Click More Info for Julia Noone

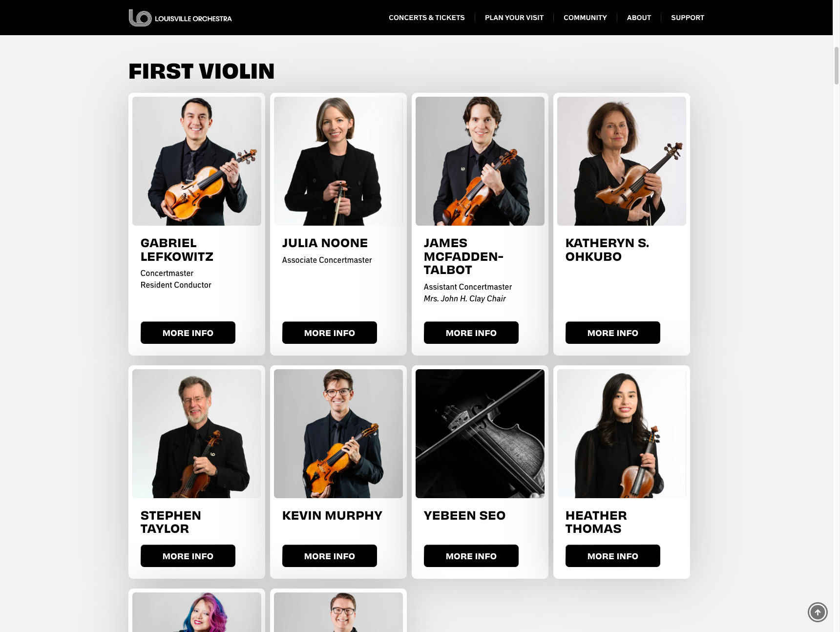click(x=330, y=333)
